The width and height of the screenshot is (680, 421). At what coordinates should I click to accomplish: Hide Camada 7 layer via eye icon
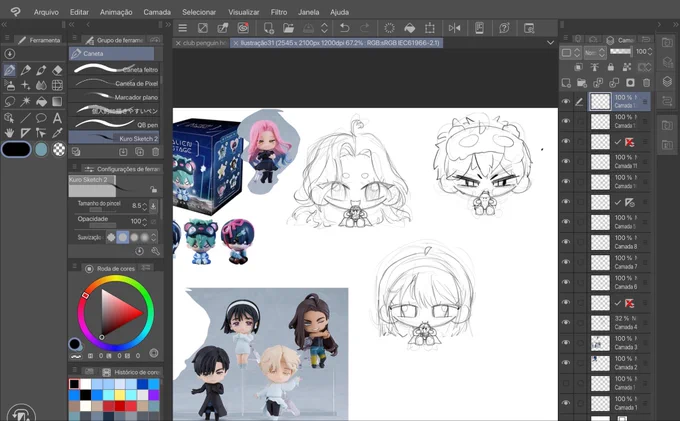coord(566,262)
